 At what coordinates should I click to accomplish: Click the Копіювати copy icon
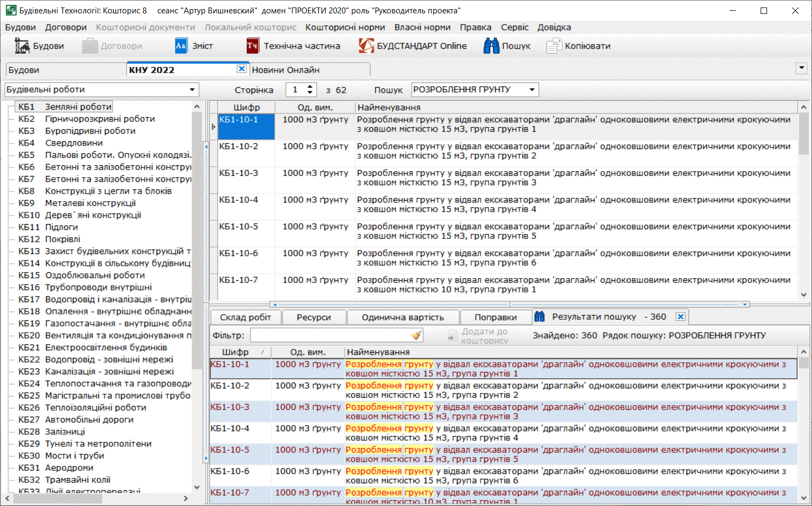coord(553,46)
